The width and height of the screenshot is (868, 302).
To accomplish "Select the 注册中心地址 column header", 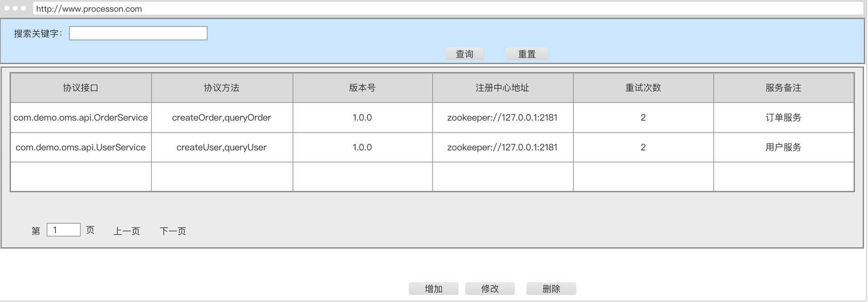I will [502, 88].
